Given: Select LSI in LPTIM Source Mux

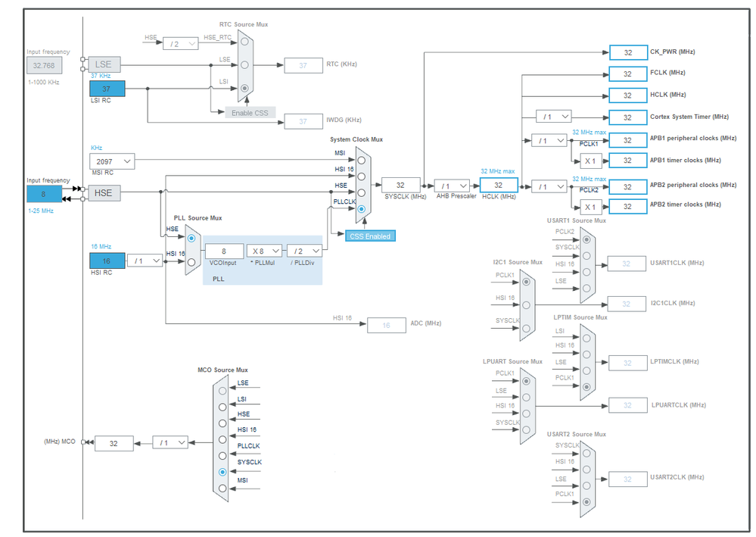Looking at the screenshot, I should (x=586, y=339).
